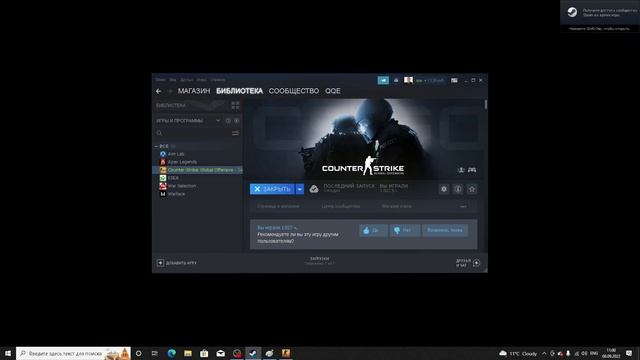
Task: Click the library search field
Action: tap(192, 133)
